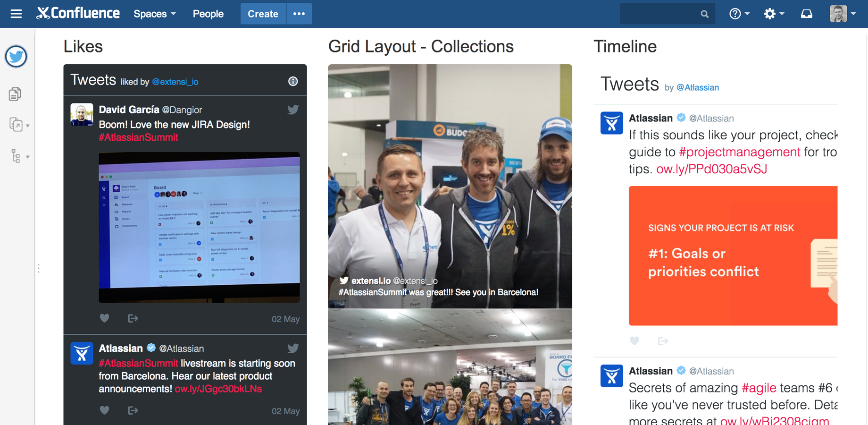The height and width of the screenshot is (425, 868).
Task: Open the hamburger menu beside Confluence logo
Action: coord(16,14)
